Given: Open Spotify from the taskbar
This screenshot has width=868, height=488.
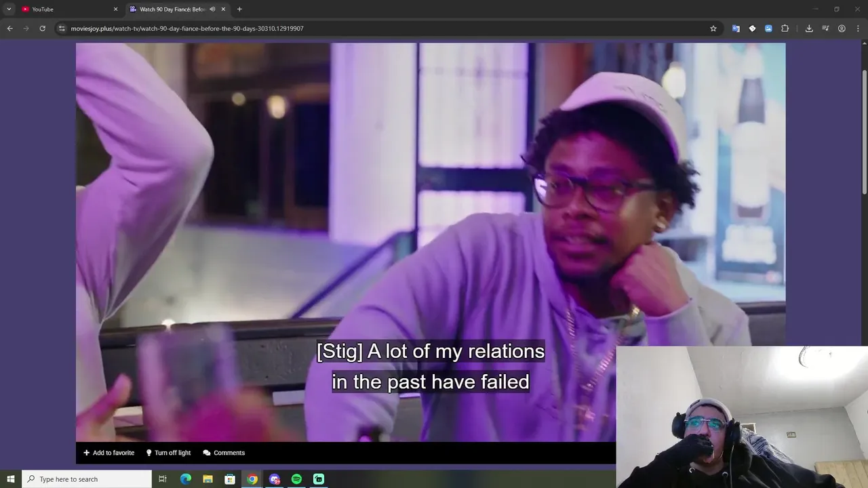Looking at the screenshot, I should (x=296, y=479).
